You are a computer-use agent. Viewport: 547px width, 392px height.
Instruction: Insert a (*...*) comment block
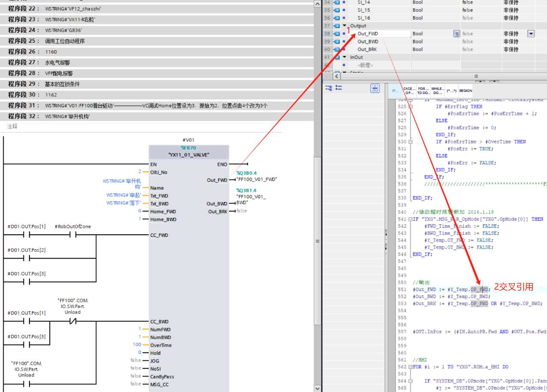[x=451, y=91]
